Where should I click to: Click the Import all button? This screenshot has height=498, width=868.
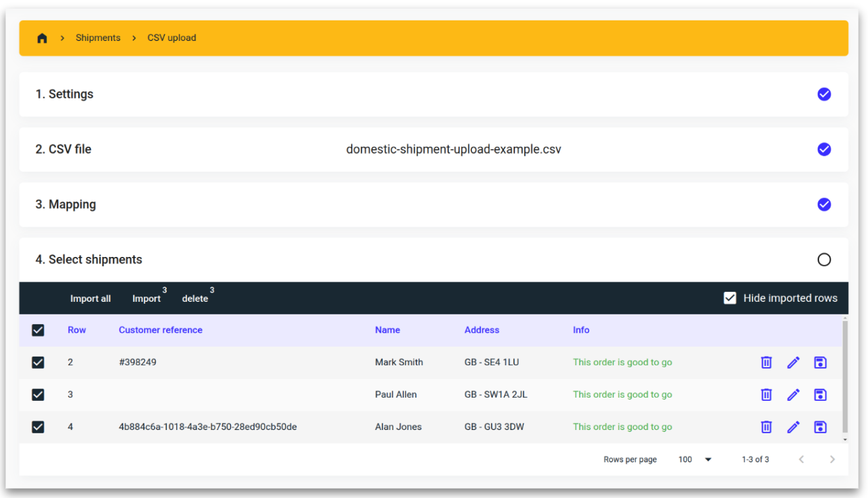pyautogui.click(x=91, y=299)
